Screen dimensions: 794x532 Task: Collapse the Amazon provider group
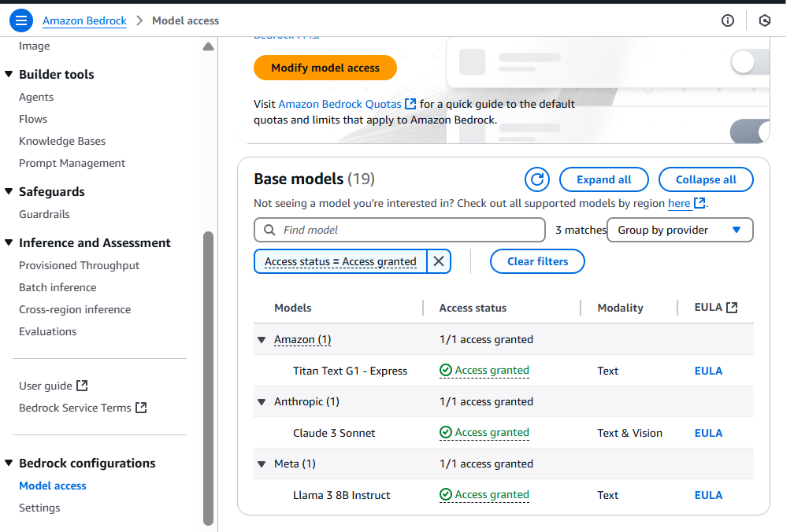pyautogui.click(x=262, y=340)
